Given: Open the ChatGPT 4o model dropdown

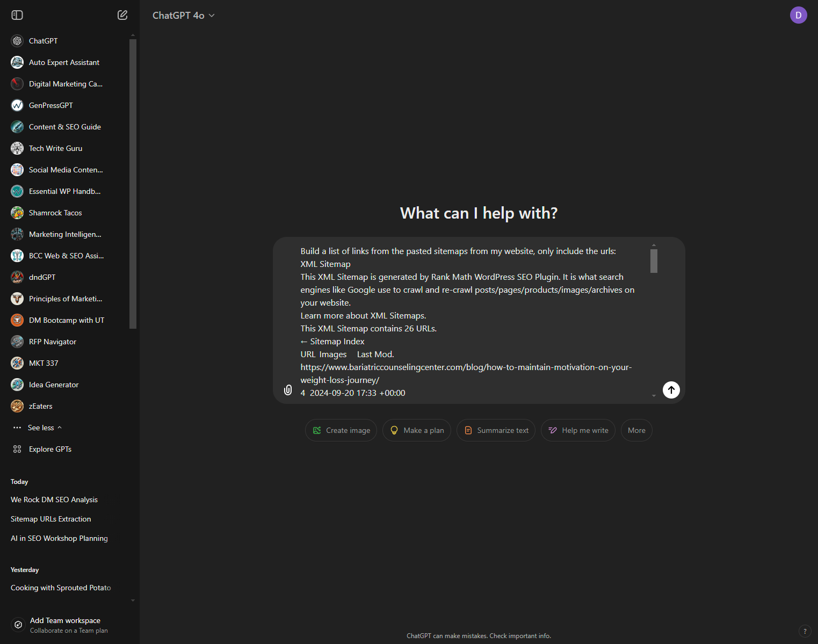Looking at the screenshot, I should pos(184,16).
